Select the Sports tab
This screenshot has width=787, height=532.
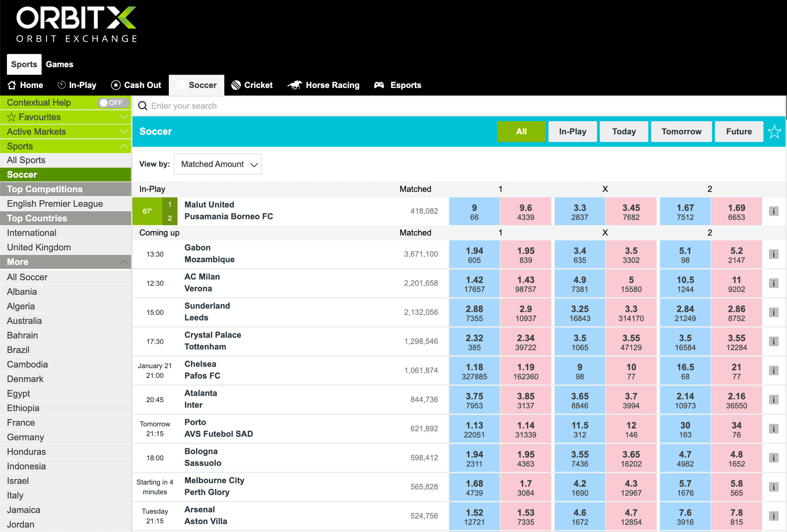[x=24, y=64]
